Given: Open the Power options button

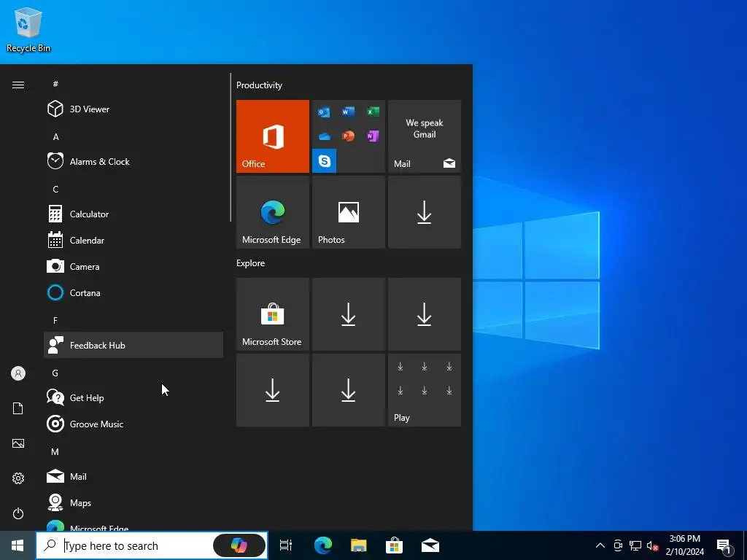Looking at the screenshot, I should click(x=18, y=513).
